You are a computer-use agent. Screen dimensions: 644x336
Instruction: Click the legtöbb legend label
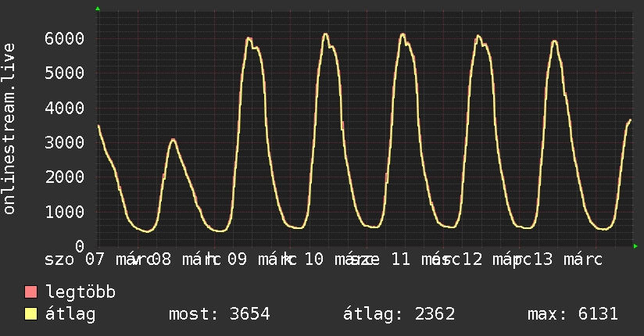(x=80, y=292)
